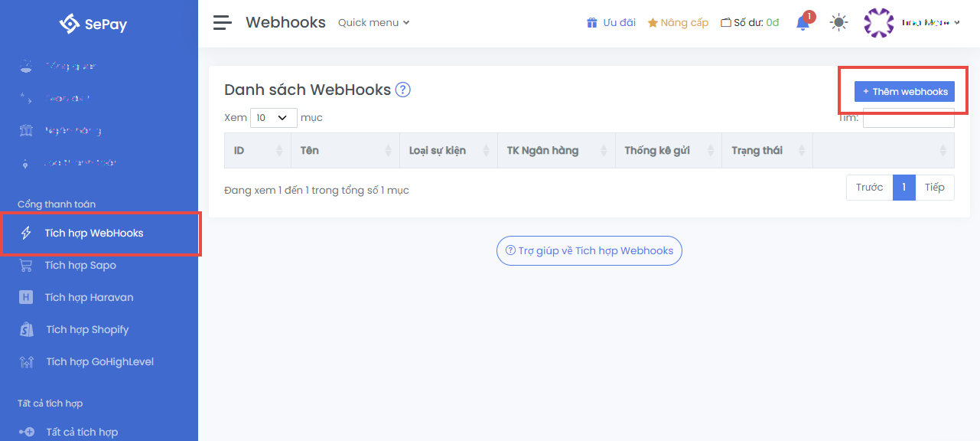Open Tích hợp Haravan in sidebar

(89, 298)
